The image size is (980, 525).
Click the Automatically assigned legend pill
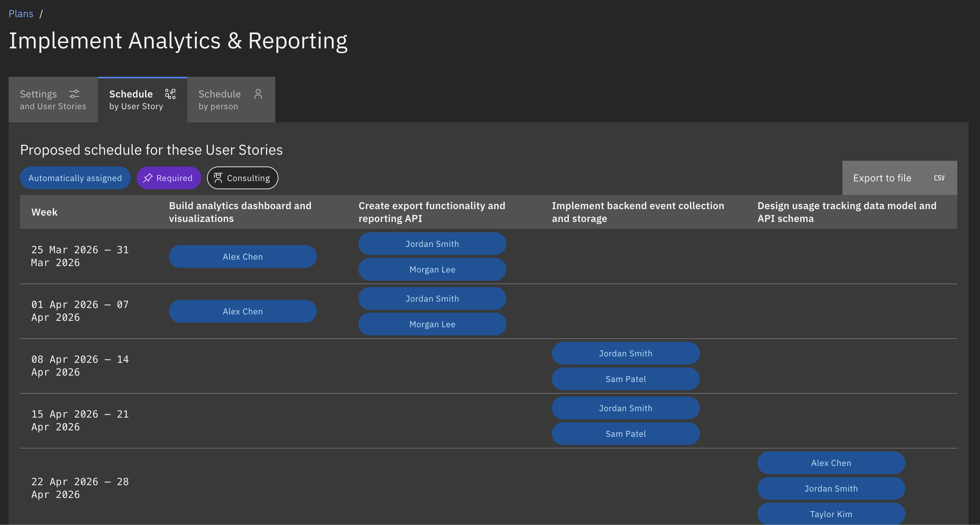(x=75, y=178)
